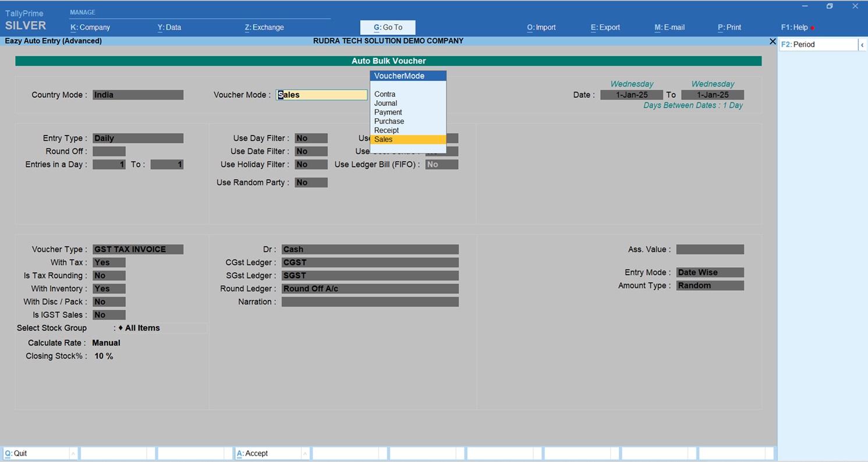Toggle Use Holiday Filter setting

311,165
